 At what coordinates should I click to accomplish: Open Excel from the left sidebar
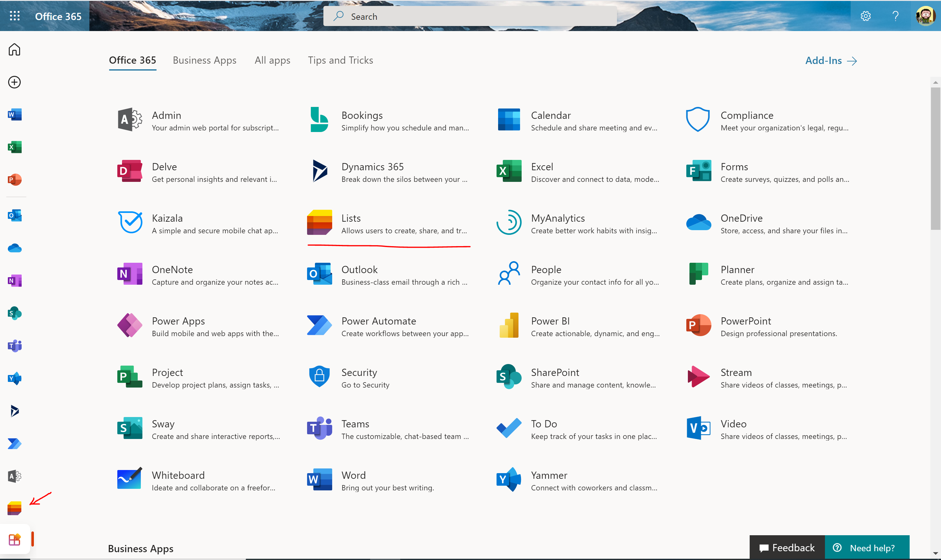[14, 147]
